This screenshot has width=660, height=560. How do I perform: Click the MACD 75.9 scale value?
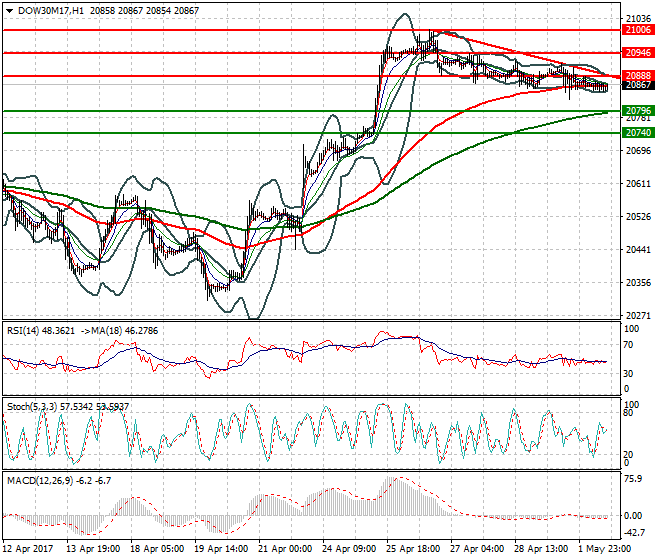(x=633, y=479)
